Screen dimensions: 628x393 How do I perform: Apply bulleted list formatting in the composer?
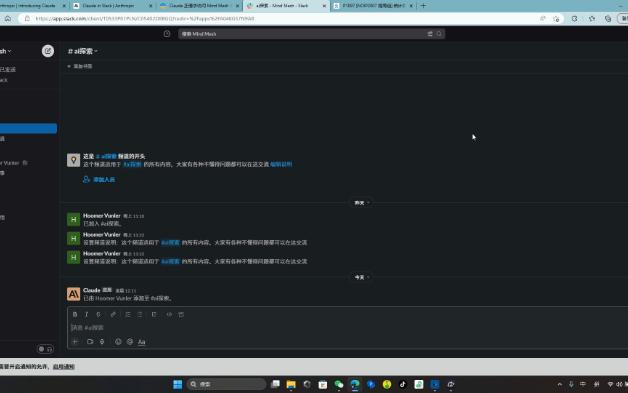point(140,314)
